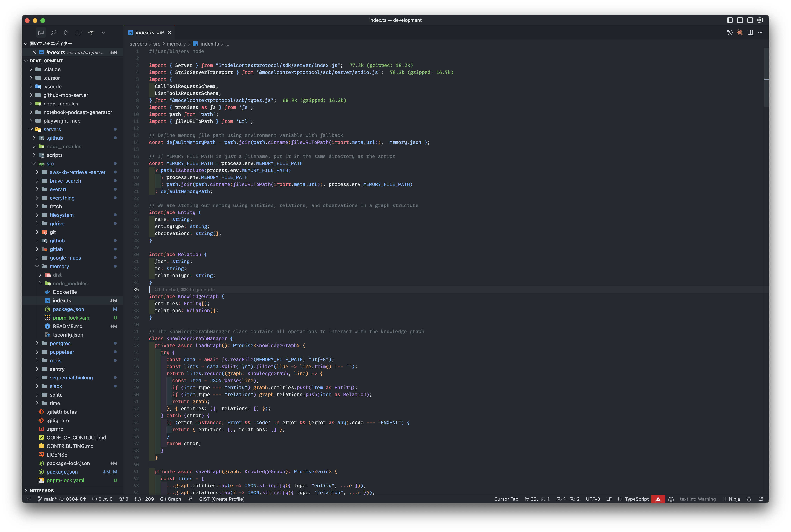The width and height of the screenshot is (791, 532).
Task: Click memory in the breadcrumb path
Action: pyautogui.click(x=176, y=44)
